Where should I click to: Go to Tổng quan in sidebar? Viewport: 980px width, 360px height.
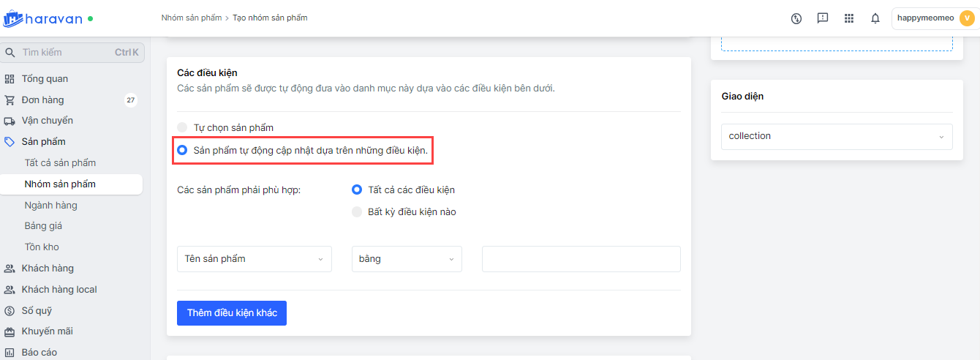pyautogui.click(x=45, y=79)
